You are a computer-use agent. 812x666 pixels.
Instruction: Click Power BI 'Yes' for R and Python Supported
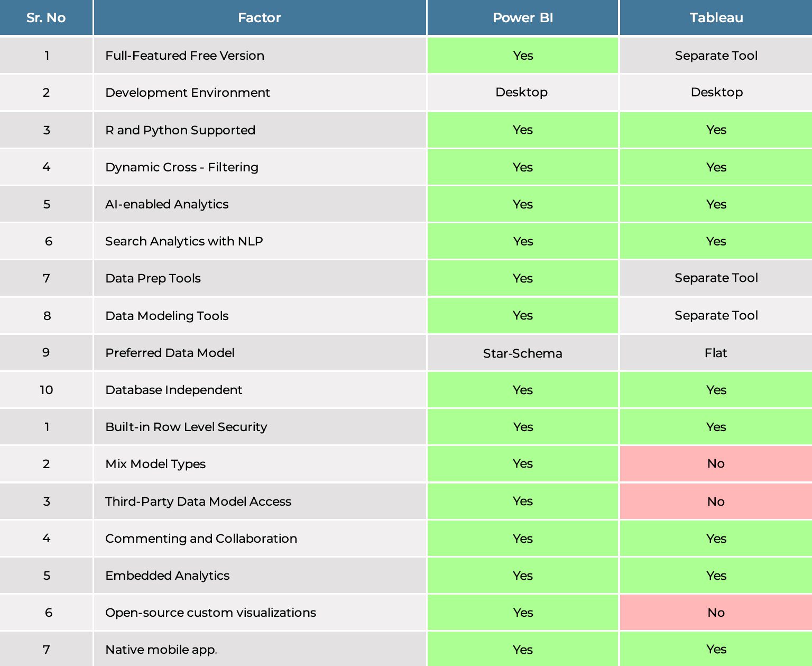point(523,130)
